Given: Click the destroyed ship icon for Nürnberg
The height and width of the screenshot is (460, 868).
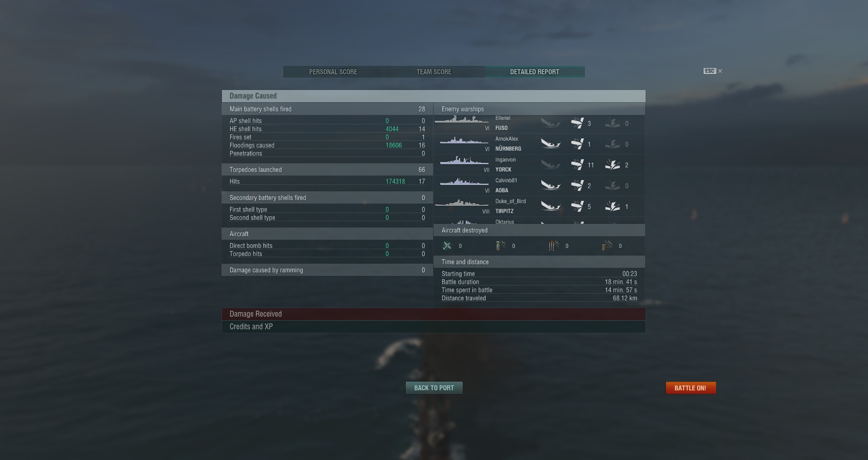Looking at the screenshot, I should pyautogui.click(x=551, y=144).
